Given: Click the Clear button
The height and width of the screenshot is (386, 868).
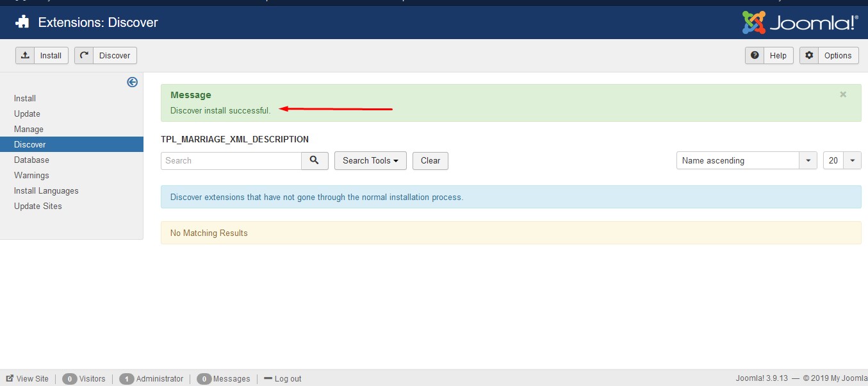Looking at the screenshot, I should click(x=430, y=160).
